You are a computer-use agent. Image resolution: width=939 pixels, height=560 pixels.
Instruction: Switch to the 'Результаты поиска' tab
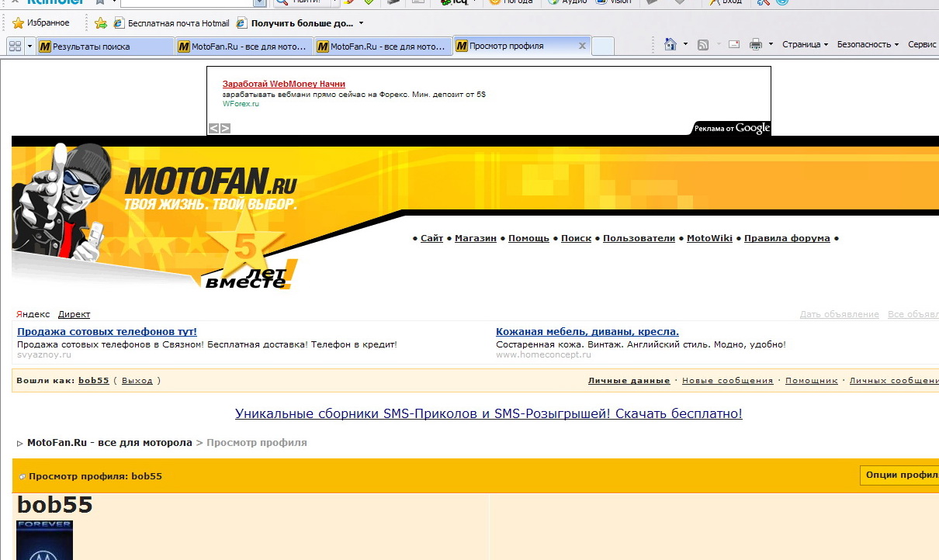[105, 47]
